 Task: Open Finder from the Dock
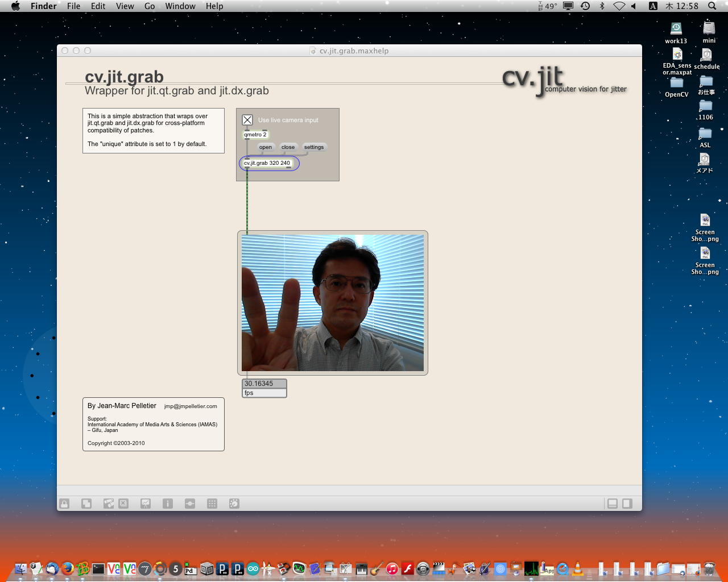point(21,568)
